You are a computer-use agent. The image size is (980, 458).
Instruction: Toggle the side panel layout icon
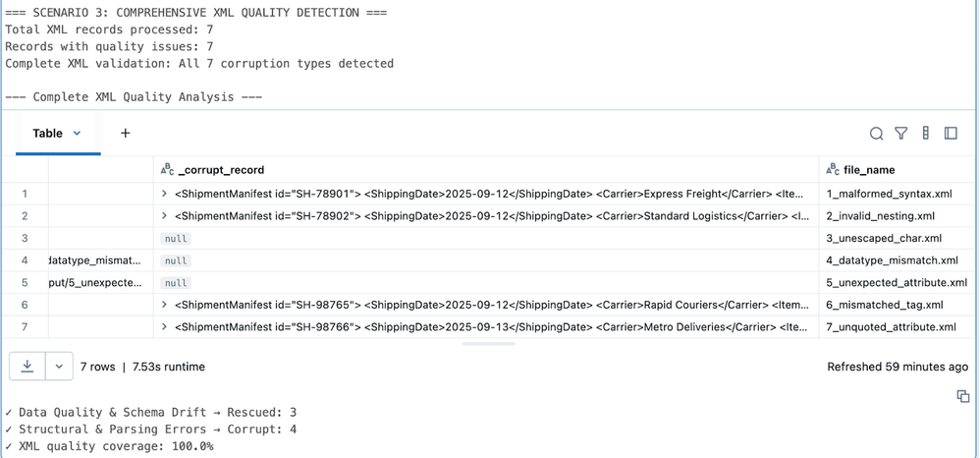(951, 134)
